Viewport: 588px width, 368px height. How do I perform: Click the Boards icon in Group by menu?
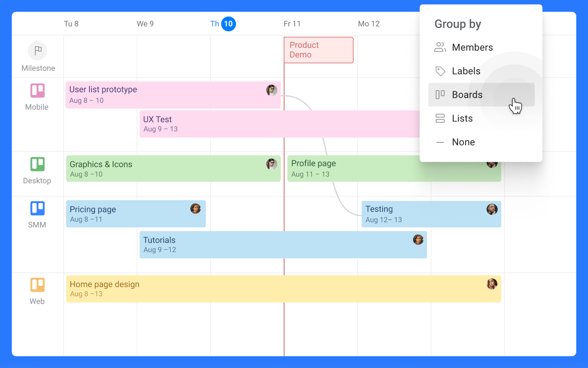(440, 95)
